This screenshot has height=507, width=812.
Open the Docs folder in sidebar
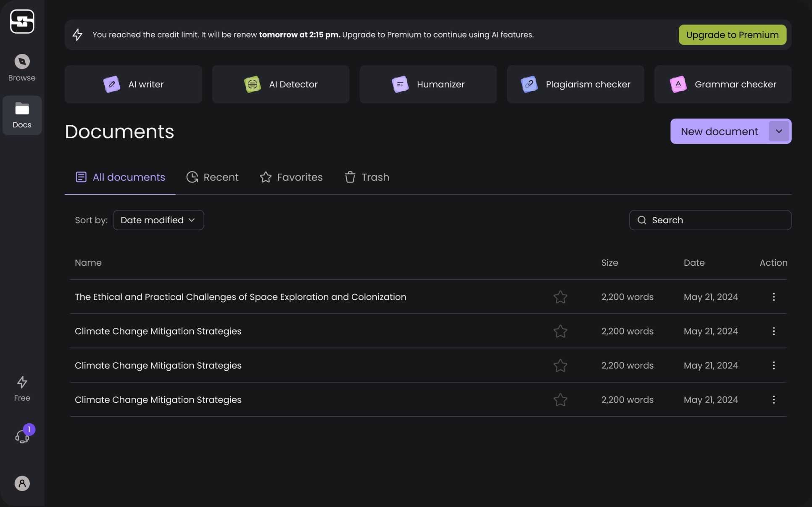(22, 115)
